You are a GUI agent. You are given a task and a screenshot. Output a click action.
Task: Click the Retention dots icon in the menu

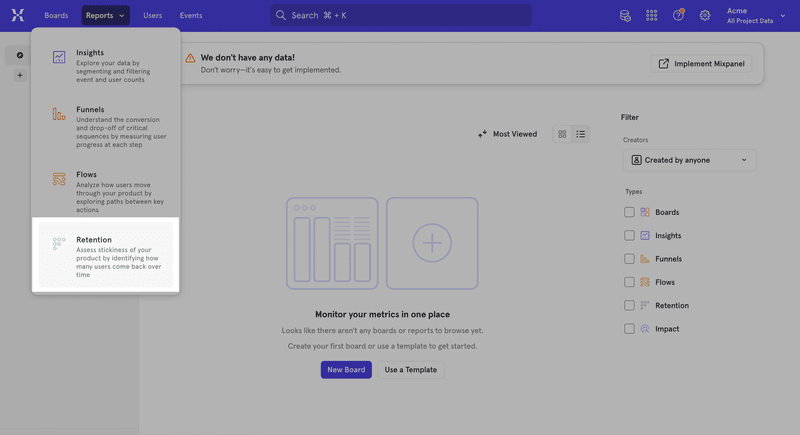(59, 244)
